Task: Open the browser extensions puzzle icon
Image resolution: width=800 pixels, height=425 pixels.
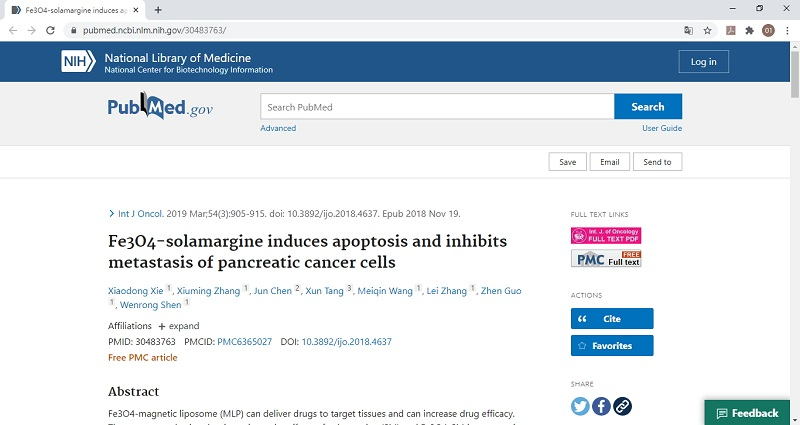Action: pos(749,30)
